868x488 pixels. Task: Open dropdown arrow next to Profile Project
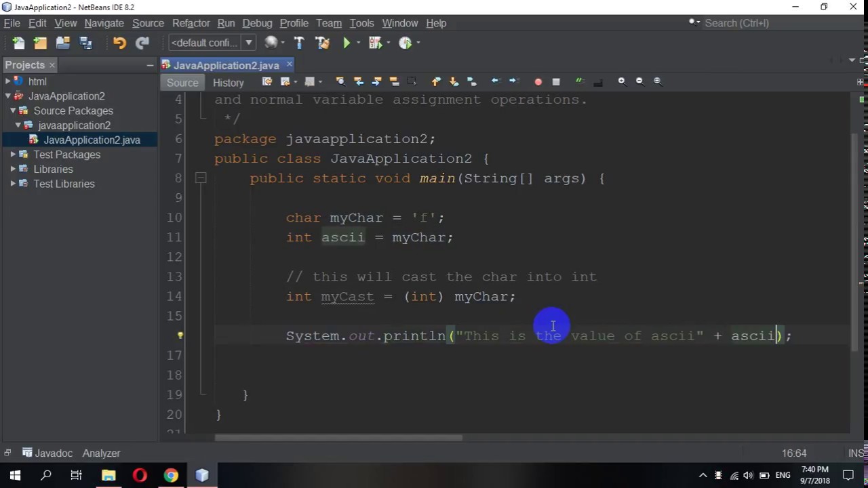coord(418,43)
